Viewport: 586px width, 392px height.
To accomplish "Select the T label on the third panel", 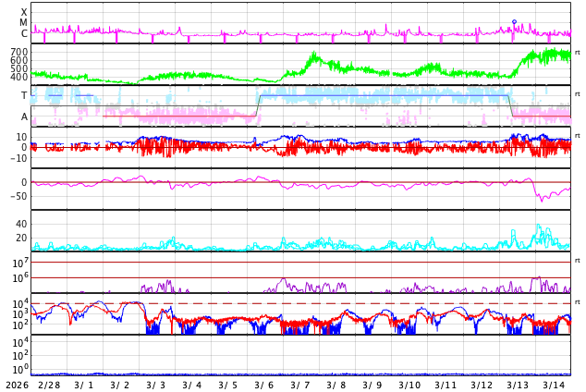I will pyautogui.click(x=24, y=95).
